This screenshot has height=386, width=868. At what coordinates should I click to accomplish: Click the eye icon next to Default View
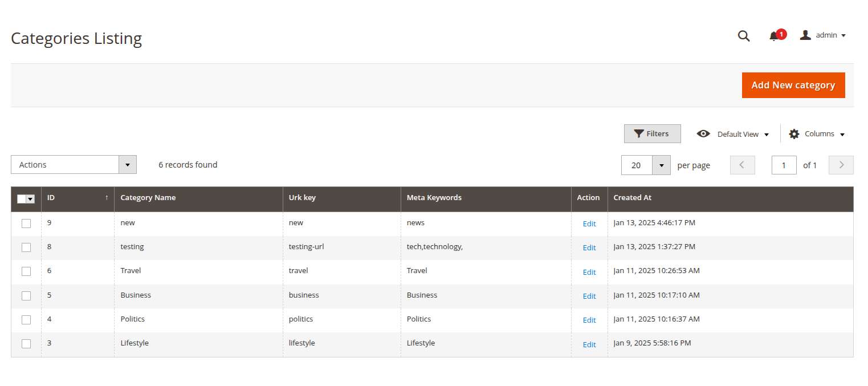pos(703,133)
